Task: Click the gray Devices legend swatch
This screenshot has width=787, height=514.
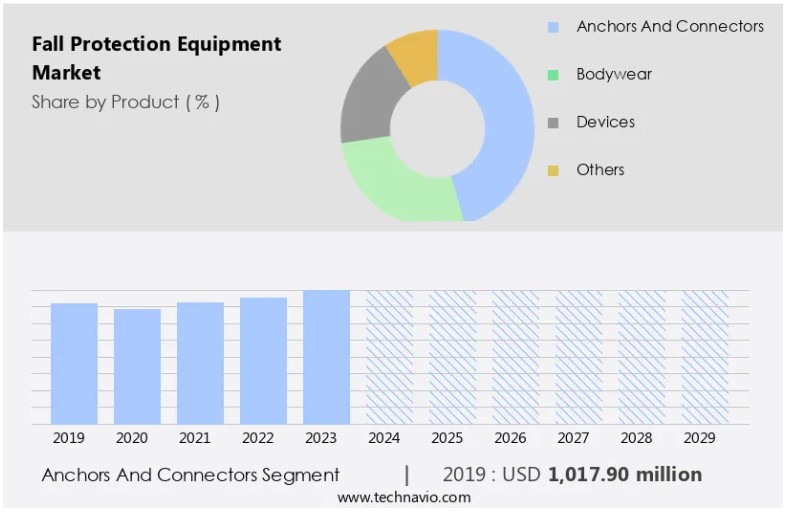Action: click(x=553, y=123)
